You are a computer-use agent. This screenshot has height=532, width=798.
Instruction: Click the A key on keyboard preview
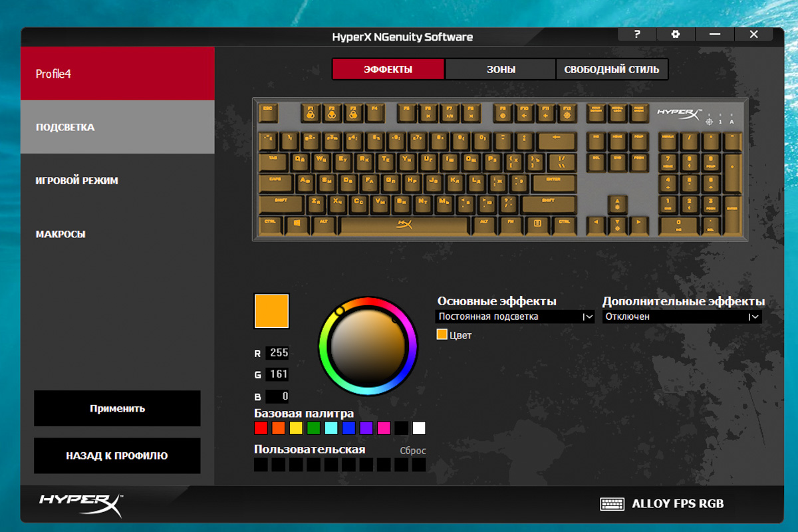point(305,183)
